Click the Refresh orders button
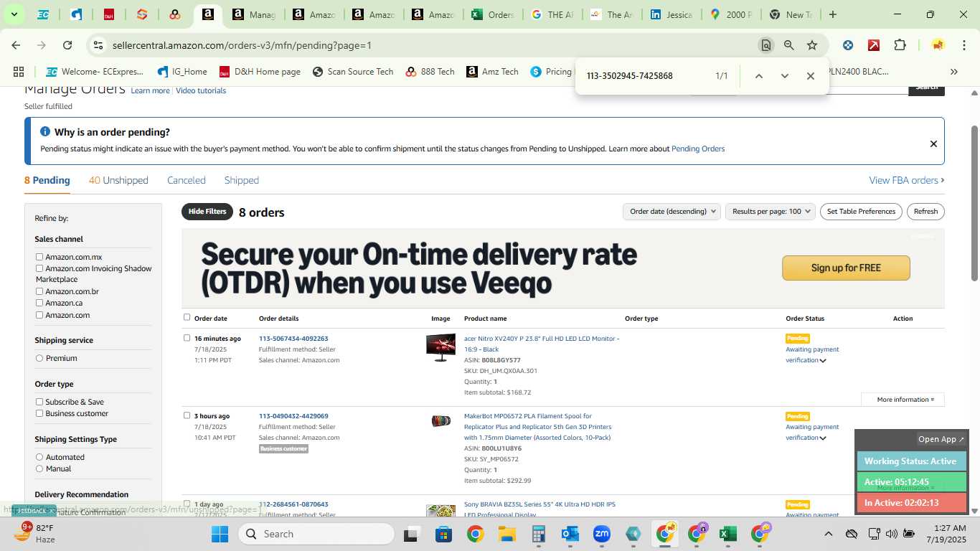Viewport: 980px width, 551px height. tap(925, 212)
